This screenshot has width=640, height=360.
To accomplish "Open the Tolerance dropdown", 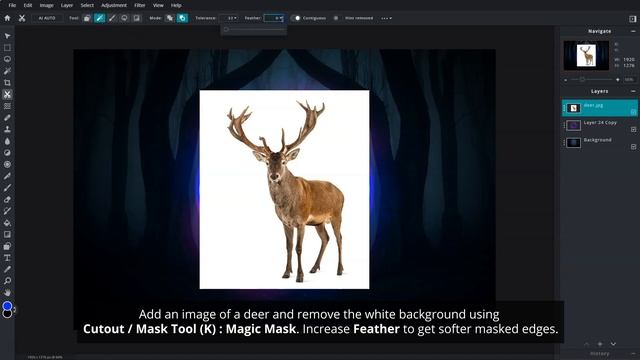I will pos(229,18).
